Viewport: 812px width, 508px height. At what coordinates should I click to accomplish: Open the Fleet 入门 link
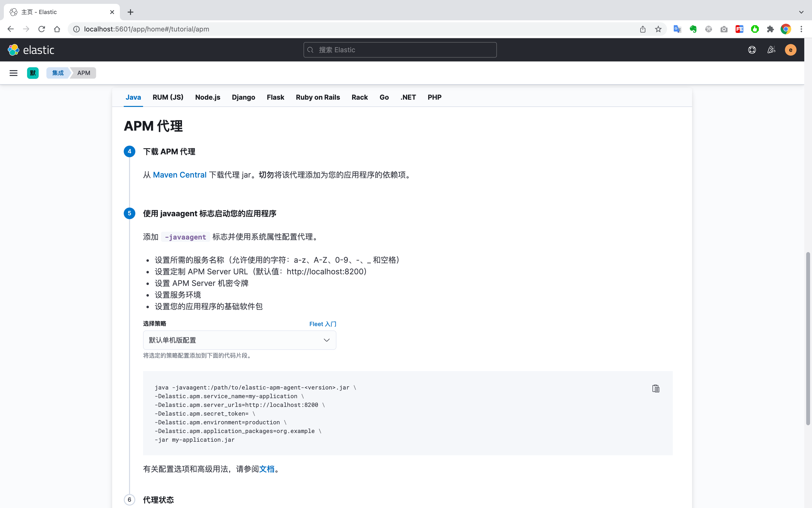(x=322, y=324)
